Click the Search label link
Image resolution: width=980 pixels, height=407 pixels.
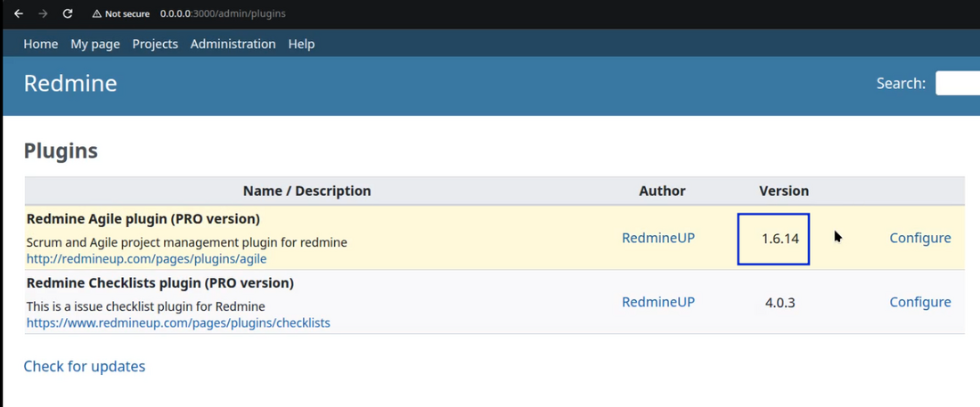point(902,83)
